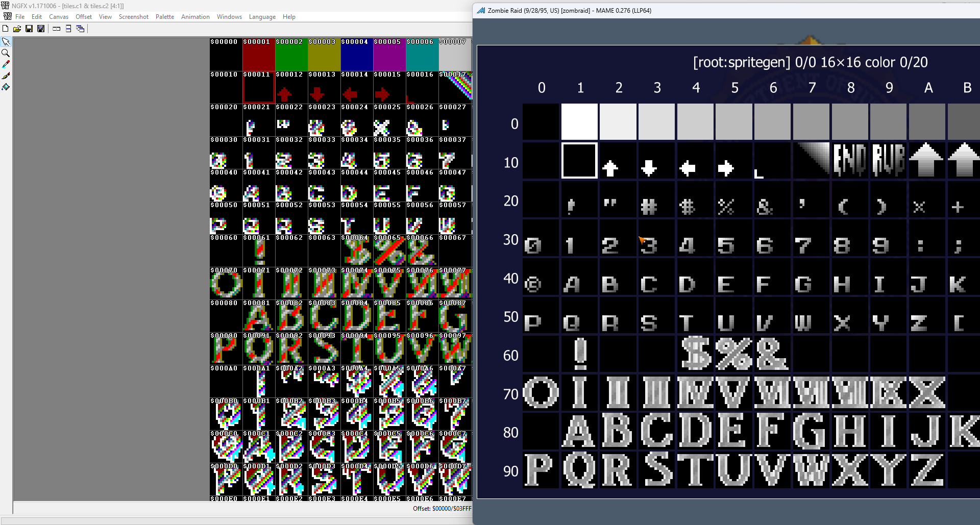Open the Canvas menu
The image size is (980, 525).
point(59,17)
